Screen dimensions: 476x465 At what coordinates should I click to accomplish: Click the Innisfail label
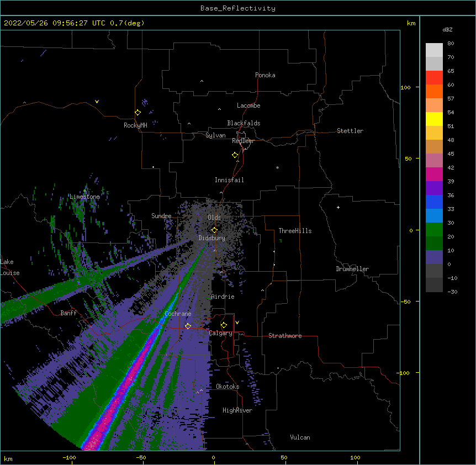tap(229, 180)
